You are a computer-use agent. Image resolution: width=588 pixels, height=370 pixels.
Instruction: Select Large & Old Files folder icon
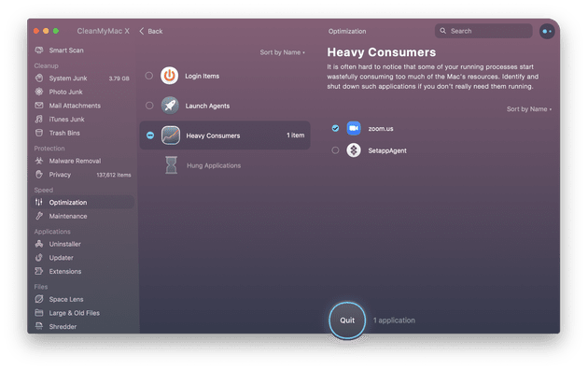[x=39, y=313]
